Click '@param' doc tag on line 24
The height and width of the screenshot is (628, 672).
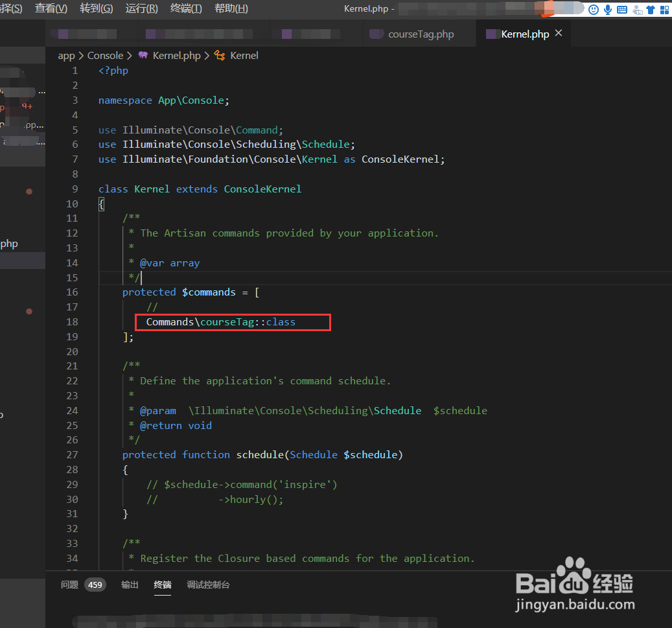tap(157, 411)
